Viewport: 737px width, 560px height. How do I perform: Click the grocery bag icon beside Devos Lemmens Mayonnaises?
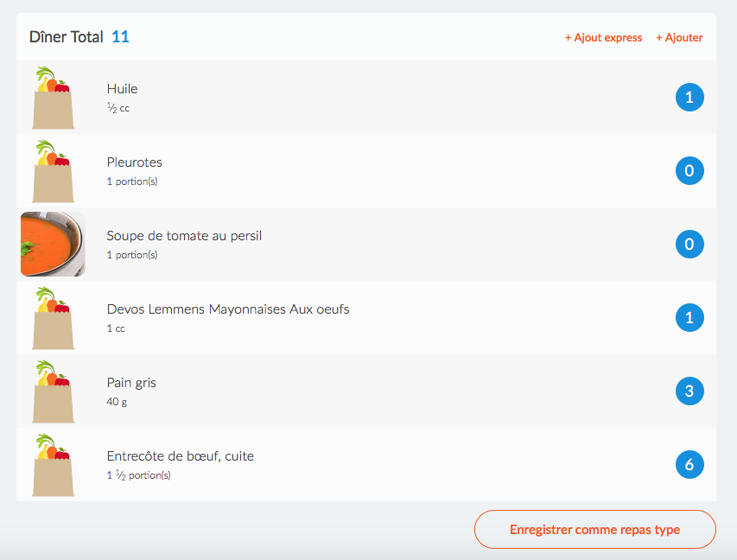(x=53, y=317)
